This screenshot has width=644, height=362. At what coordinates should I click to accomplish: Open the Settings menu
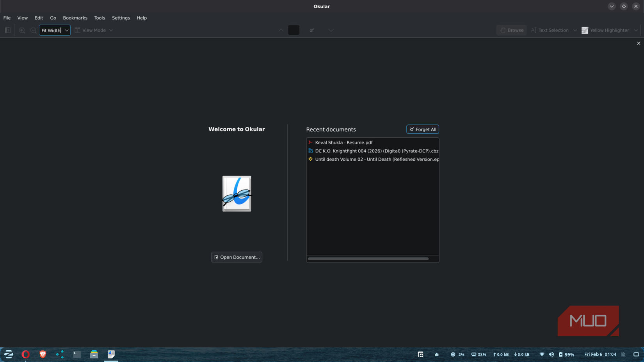[121, 18]
